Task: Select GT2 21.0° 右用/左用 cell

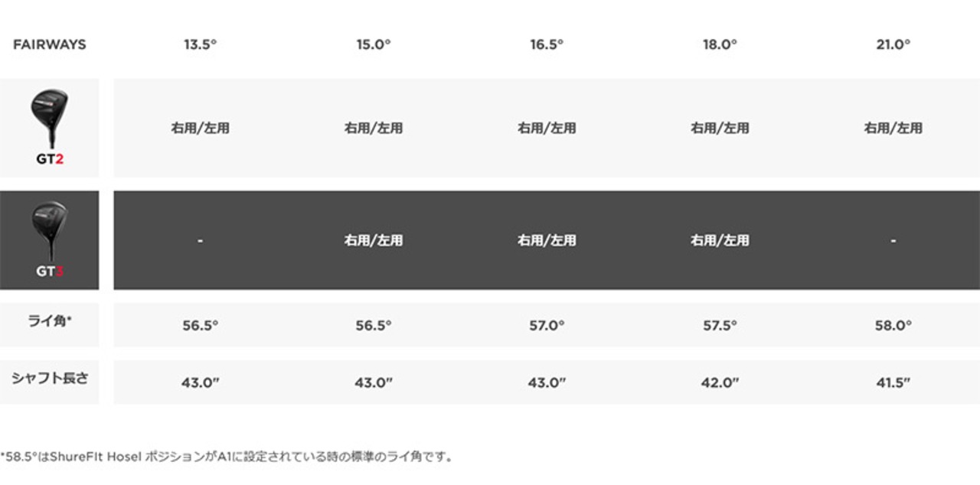Action: [x=893, y=128]
